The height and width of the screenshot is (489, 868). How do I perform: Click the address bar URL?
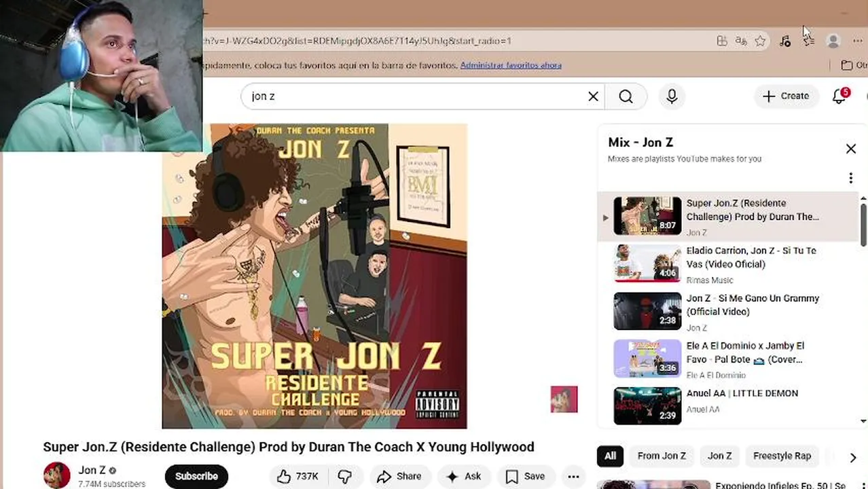357,41
